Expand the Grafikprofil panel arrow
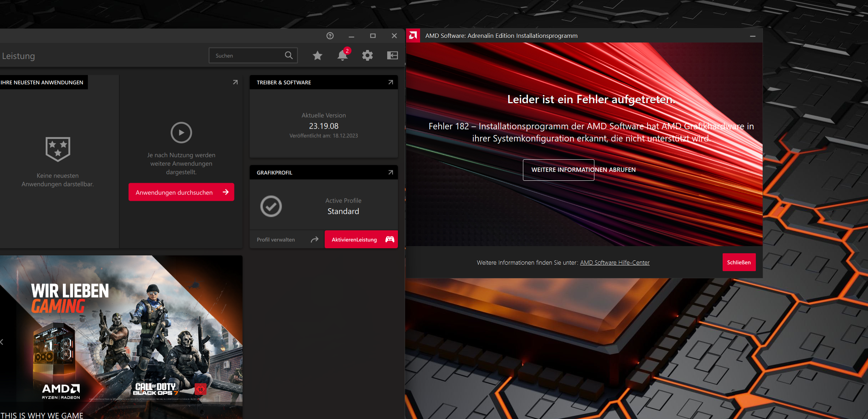 390,173
